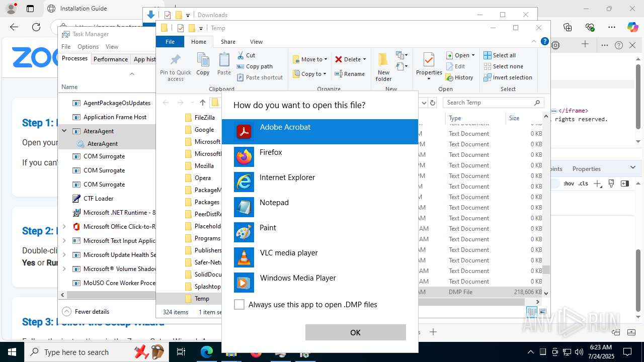This screenshot has width=644, height=362.
Task: Create a New folder from the ribbon
Action: pos(383,67)
